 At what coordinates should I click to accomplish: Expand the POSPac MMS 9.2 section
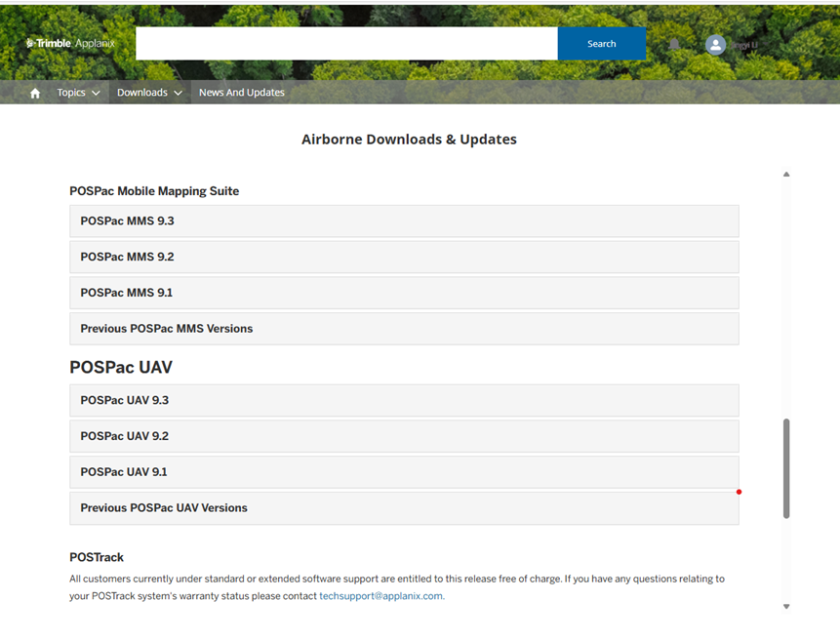[x=404, y=258]
